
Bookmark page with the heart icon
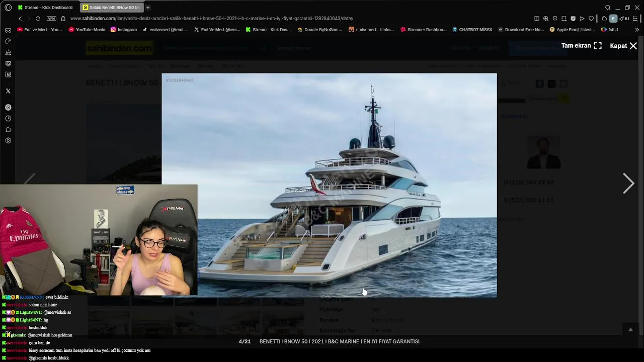point(591,19)
